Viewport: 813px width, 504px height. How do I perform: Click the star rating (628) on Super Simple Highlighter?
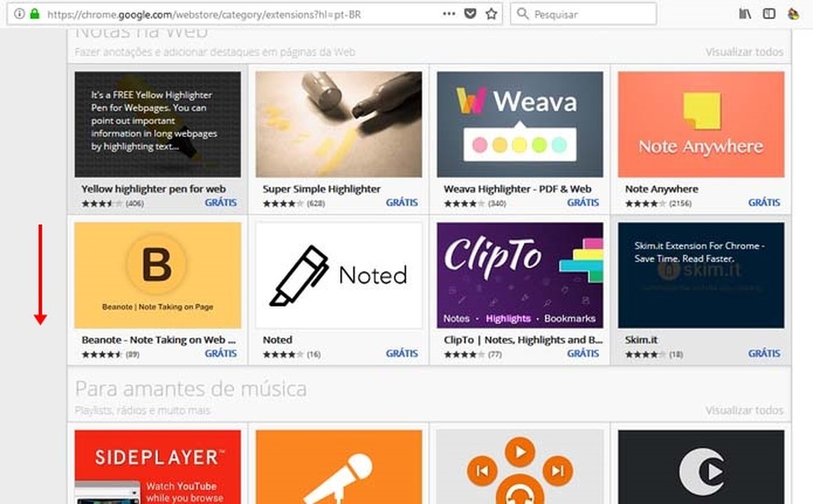(293, 203)
